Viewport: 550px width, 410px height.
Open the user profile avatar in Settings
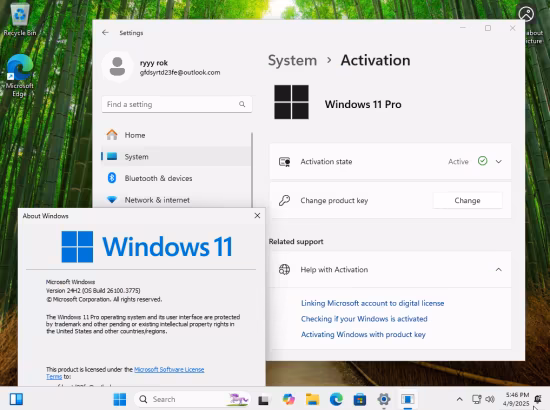117,67
